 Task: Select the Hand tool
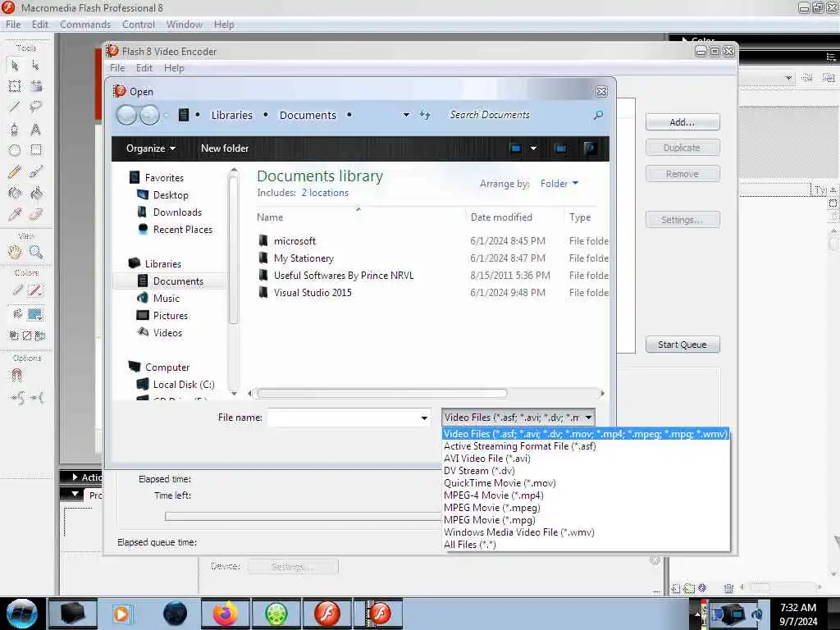pos(15,251)
